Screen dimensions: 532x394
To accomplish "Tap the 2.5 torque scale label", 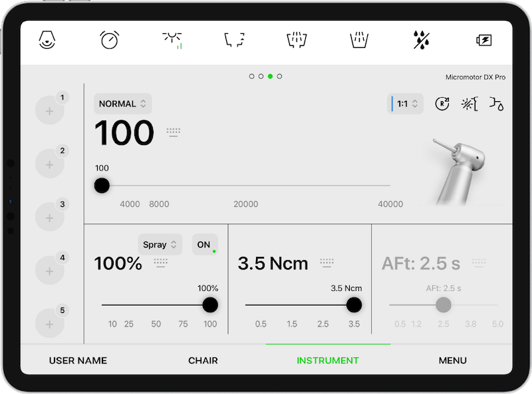I will [323, 323].
